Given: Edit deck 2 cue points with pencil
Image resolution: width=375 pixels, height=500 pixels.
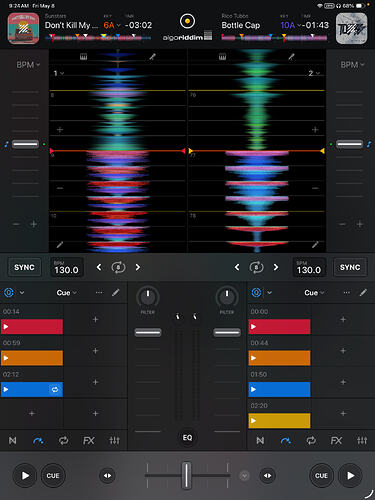Looking at the screenshot, I should (x=363, y=293).
